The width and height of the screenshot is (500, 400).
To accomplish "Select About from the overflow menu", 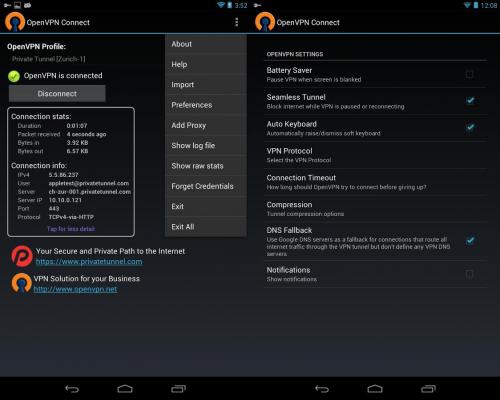I will pyautogui.click(x=206, y=44).
